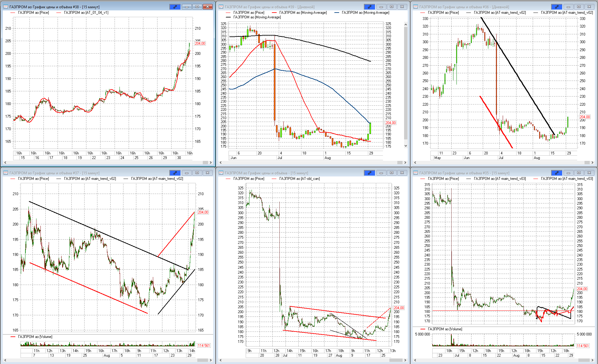The image size is (598, 364).
Task: Click the chart window icon of chart #39
Action: [221, 7]
